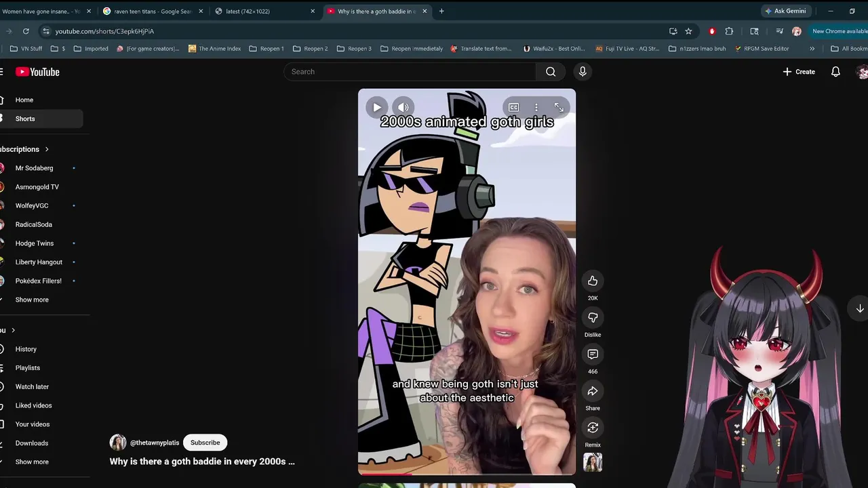This screenshot has height=488, width=868.
Task: Switch to the raven teen titans tab
Action: click(x=153, y=11)
